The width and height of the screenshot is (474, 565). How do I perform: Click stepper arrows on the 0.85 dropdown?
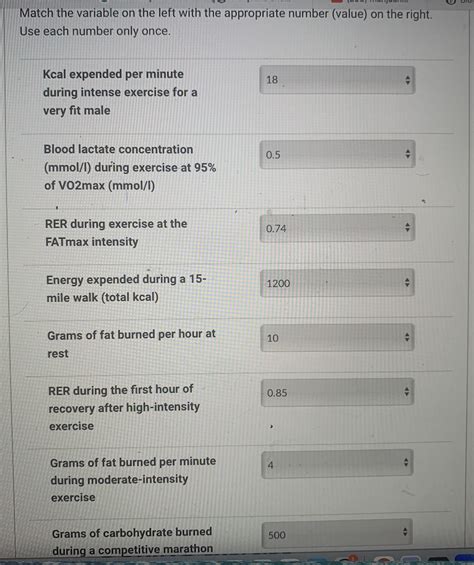pos(406,391)
